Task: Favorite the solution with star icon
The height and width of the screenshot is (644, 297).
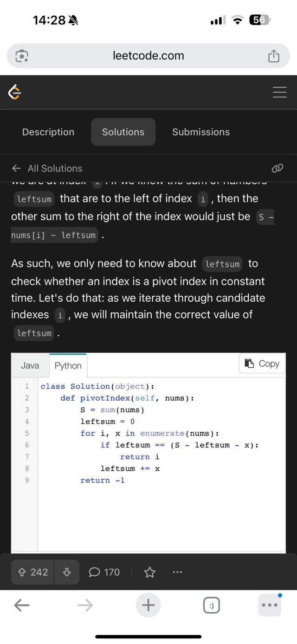Action: click(x=149, y=572)
